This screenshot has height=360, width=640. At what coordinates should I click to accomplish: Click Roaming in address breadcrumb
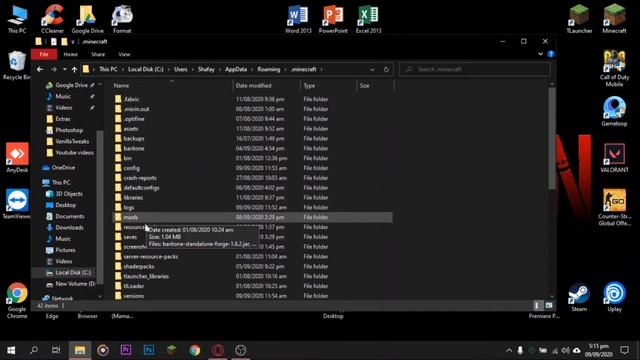pos(269,69)
